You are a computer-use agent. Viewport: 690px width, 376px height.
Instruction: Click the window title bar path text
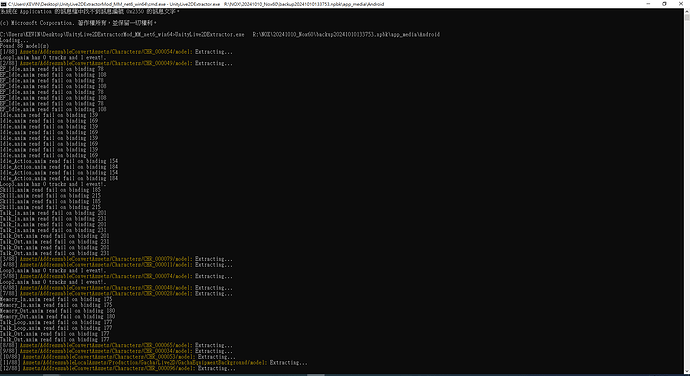tap(196, 4)
